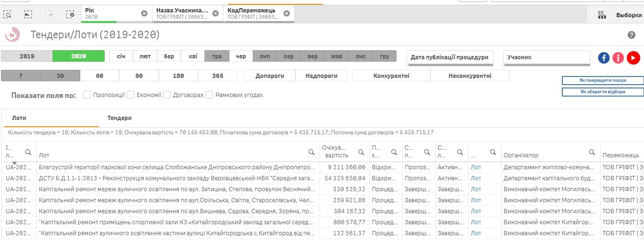The height and width of the screenshot is (240, 644).
Task: Filter by month тра
Action: (x=217, y=56)
